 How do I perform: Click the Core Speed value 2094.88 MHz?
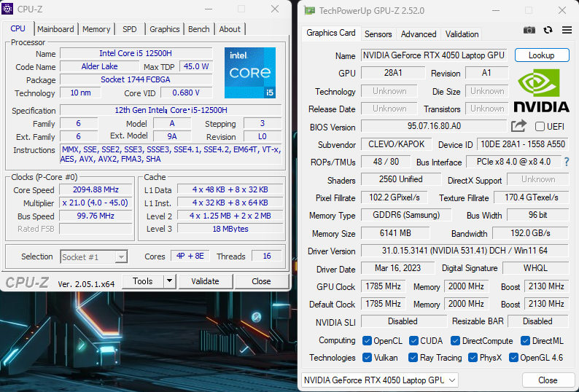pos(96,189)
